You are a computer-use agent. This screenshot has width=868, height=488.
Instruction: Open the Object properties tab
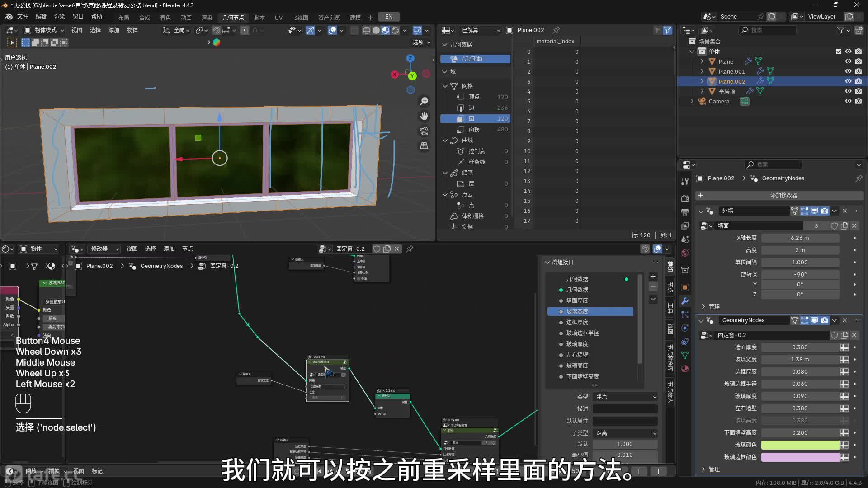coord(685,287)
